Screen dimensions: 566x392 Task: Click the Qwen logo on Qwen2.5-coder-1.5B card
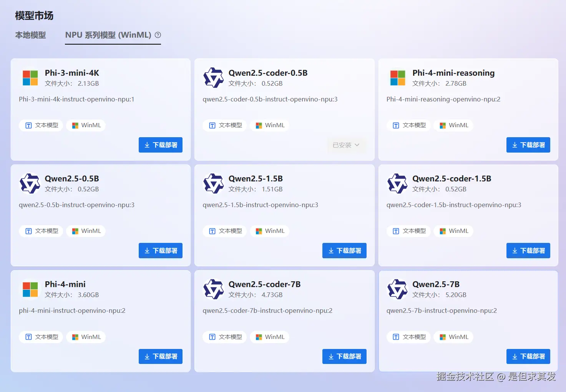[397, 183]
